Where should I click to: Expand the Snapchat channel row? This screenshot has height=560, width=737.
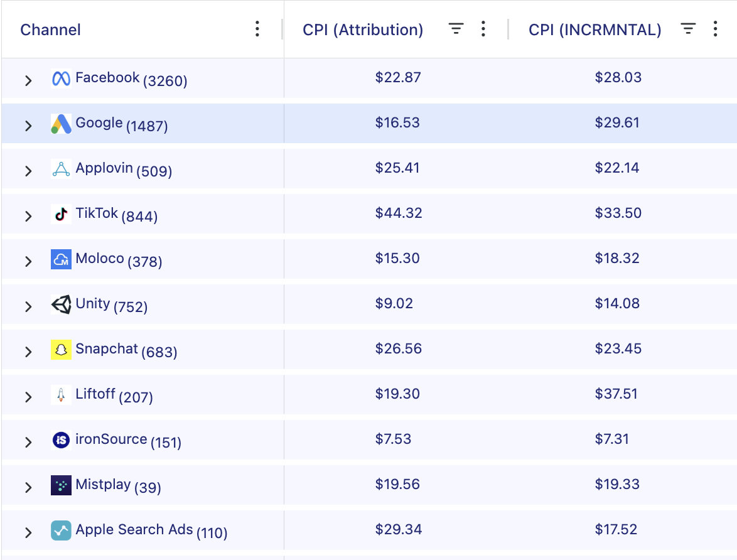pyautogui.click(x=28, y=351)
